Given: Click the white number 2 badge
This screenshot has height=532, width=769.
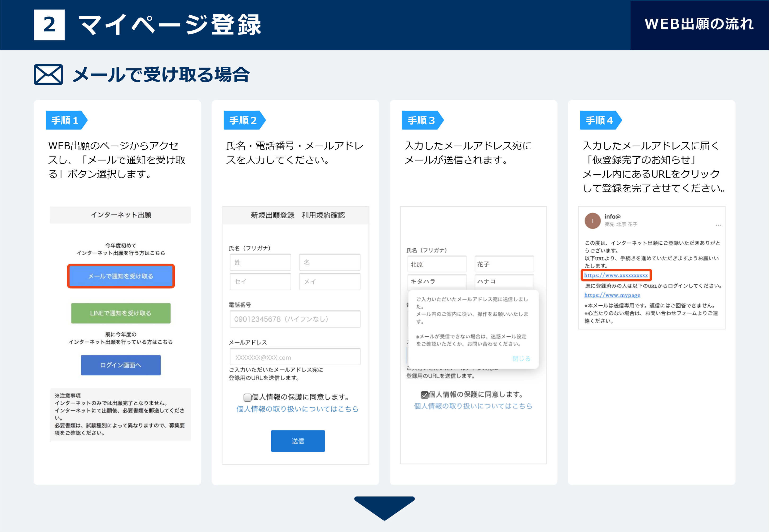Looking at the screenshot, I should 49,25.
